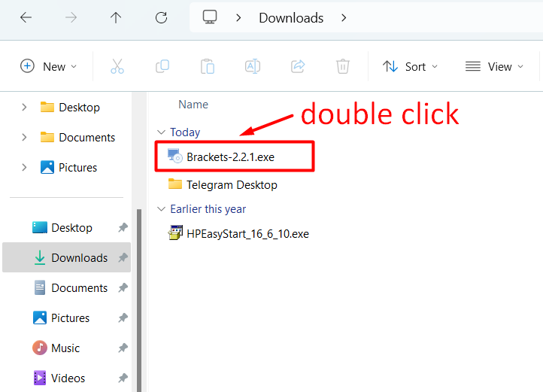Click the Delete trash can icon
This screenshot has height=392, width=543.
(x=343, y=66)
